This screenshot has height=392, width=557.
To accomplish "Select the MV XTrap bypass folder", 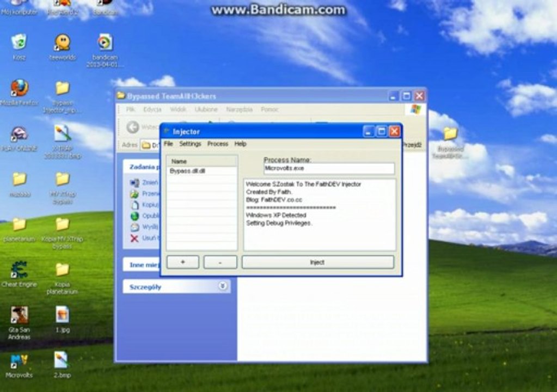I will click(62, 179).
